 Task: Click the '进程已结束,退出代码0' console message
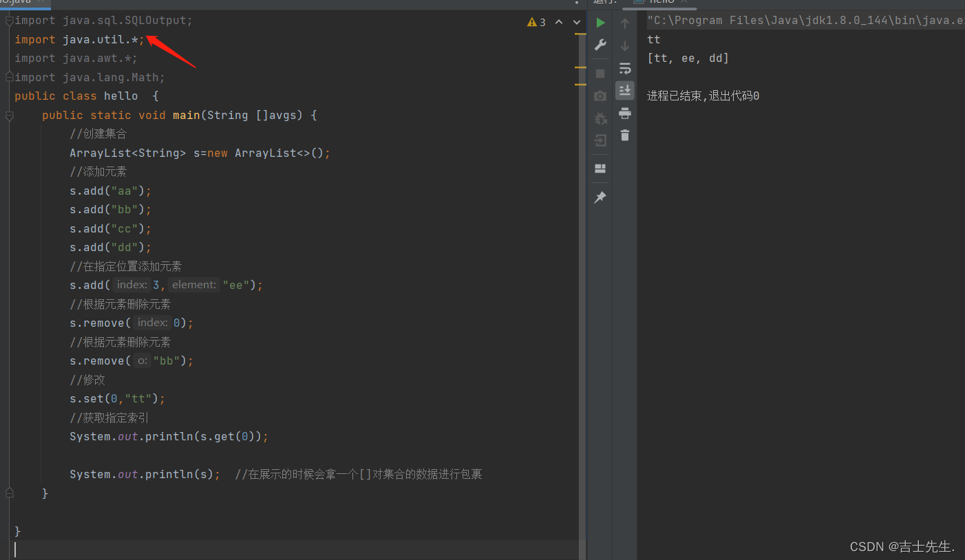click(703, 96)
